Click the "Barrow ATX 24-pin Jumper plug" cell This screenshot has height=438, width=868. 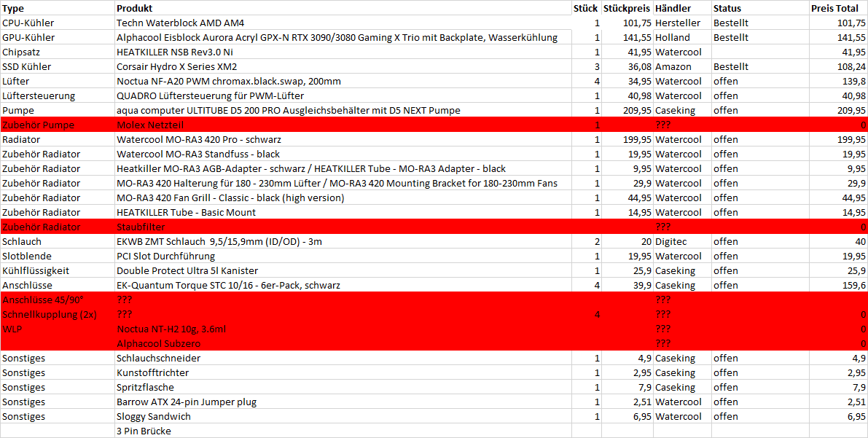coord(343,402)
